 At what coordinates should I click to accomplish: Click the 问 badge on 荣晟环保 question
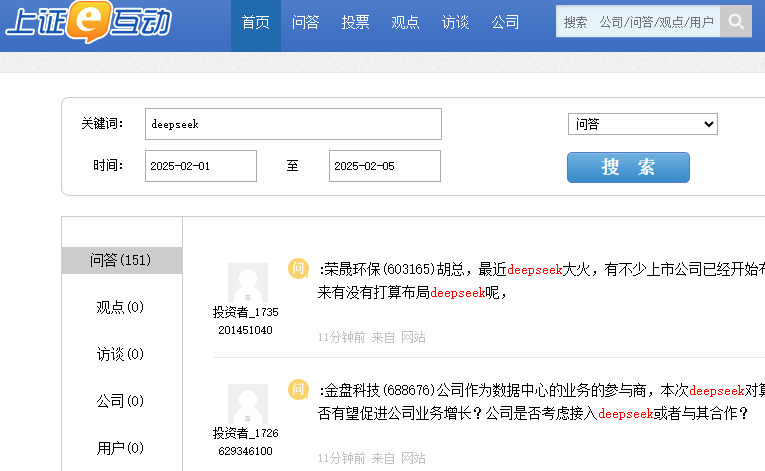298,268
